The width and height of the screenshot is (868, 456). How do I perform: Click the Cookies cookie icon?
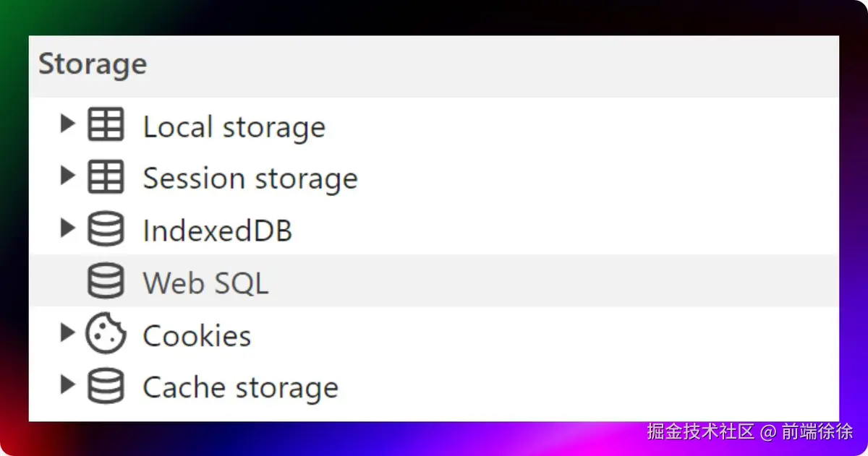(x=106, y=334)
